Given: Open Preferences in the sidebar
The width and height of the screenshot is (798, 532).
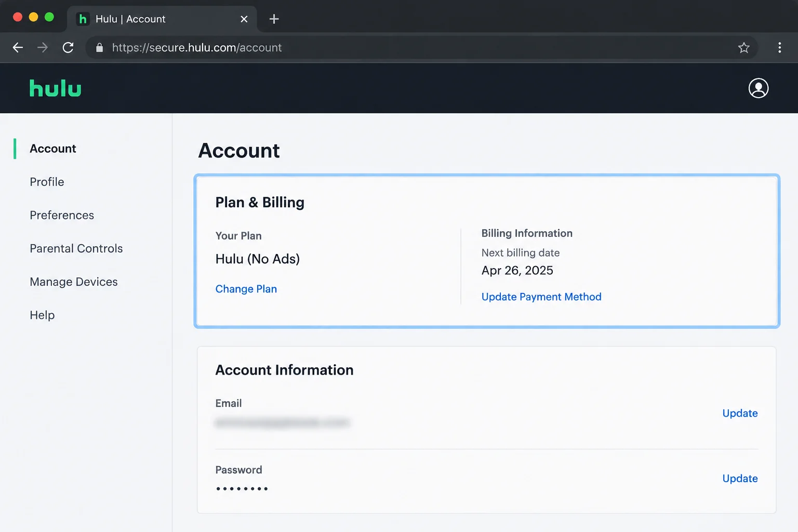Looking at the screenshot, I should (62, 215).
